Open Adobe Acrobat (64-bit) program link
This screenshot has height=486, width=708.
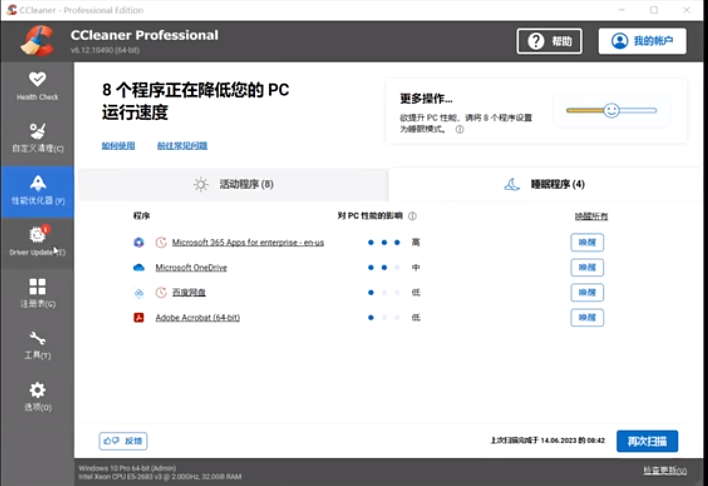tap(197, 318)
